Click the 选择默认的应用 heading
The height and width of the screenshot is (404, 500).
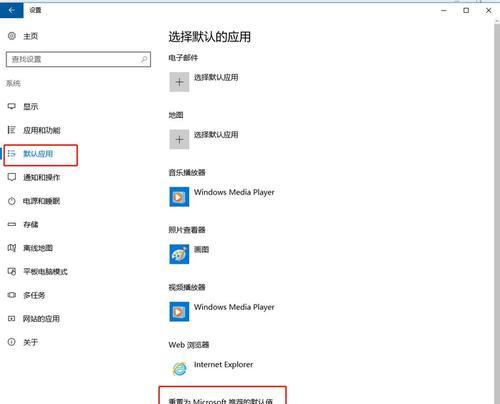tap(210, 37)
